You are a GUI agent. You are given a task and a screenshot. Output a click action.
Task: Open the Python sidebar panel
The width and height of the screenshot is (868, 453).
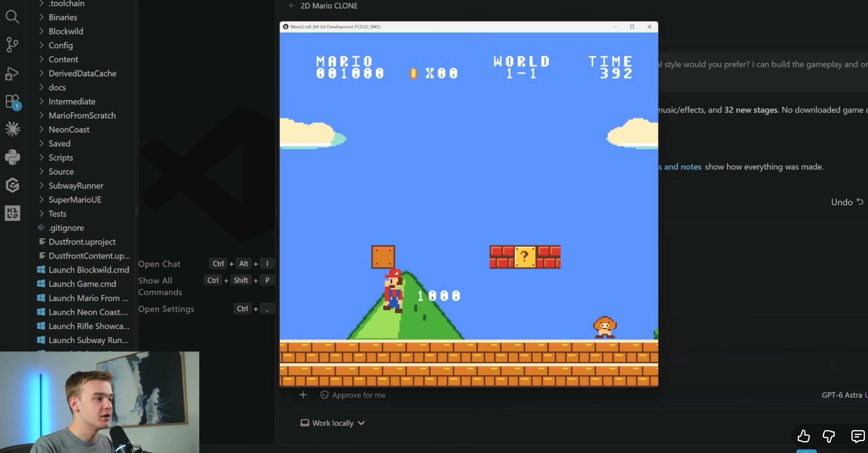[13, 157]
